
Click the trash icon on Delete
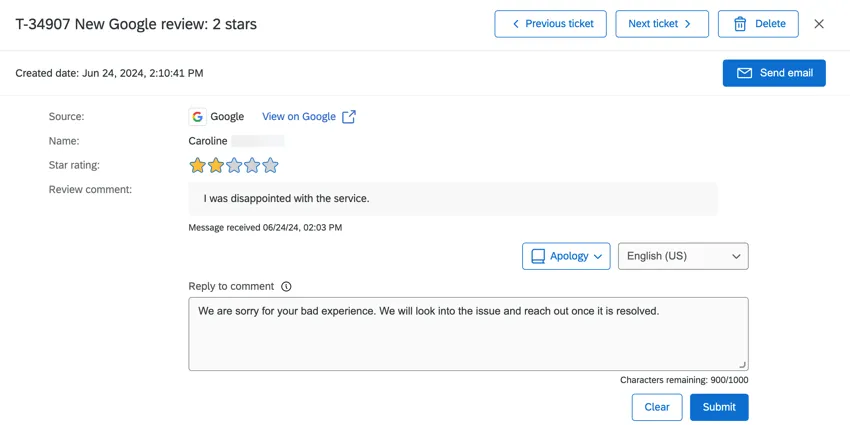pos(740,24)
